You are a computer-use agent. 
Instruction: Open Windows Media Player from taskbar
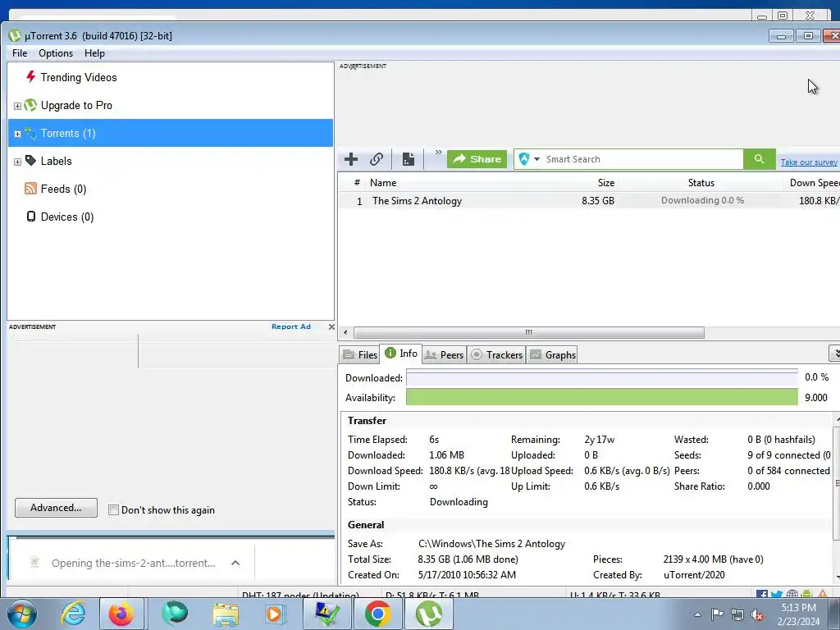[275, 614]
